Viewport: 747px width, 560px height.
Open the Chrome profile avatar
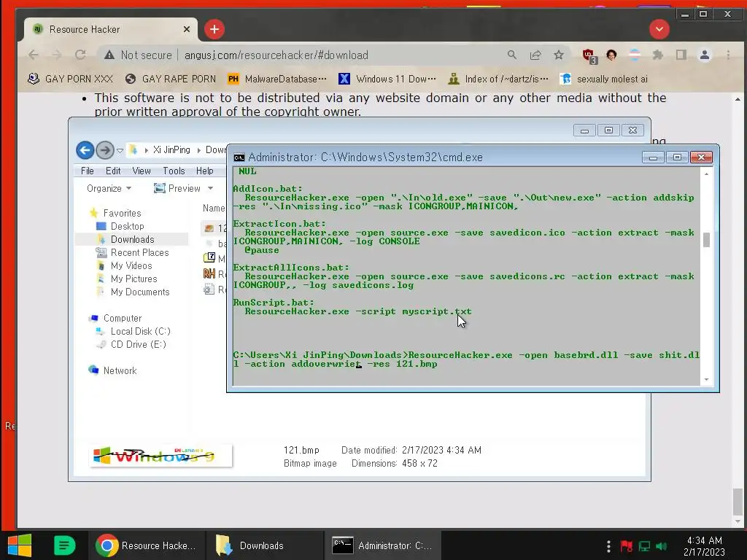point(705,55)
